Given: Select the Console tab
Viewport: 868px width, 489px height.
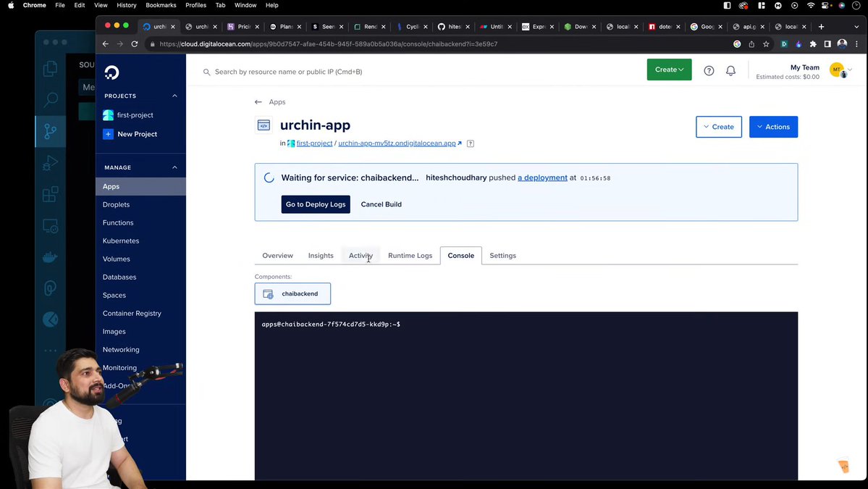Looking at the screenshot, I should point(460,256).
